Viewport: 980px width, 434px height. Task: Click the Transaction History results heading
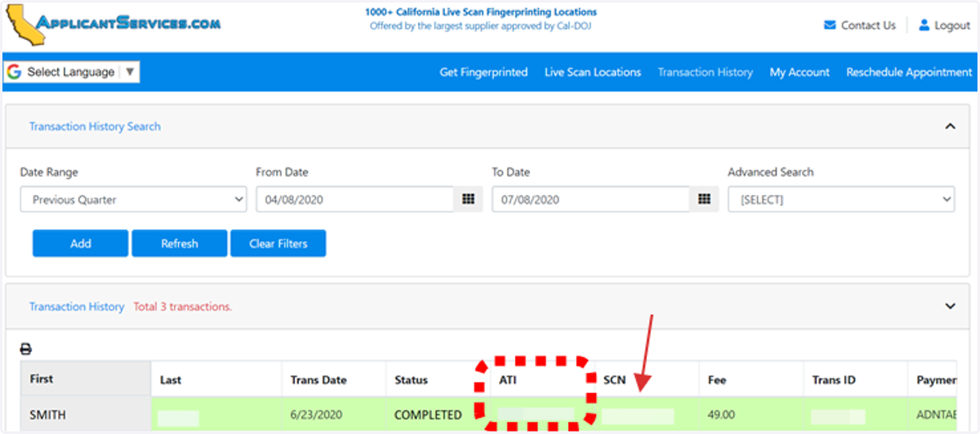[x=77, y=307]
